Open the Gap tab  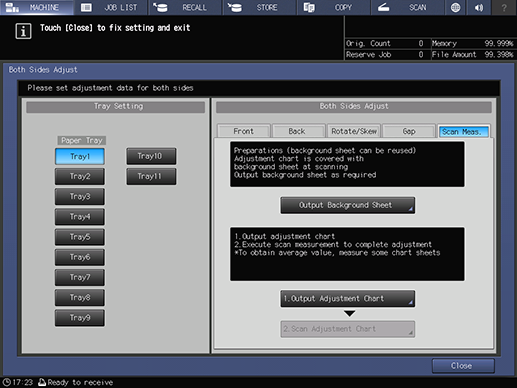[409, 131]
